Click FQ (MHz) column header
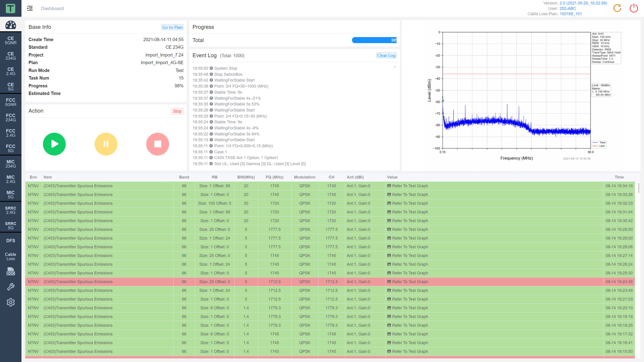This screenshot has width=644, height=362. click(275, 177)
